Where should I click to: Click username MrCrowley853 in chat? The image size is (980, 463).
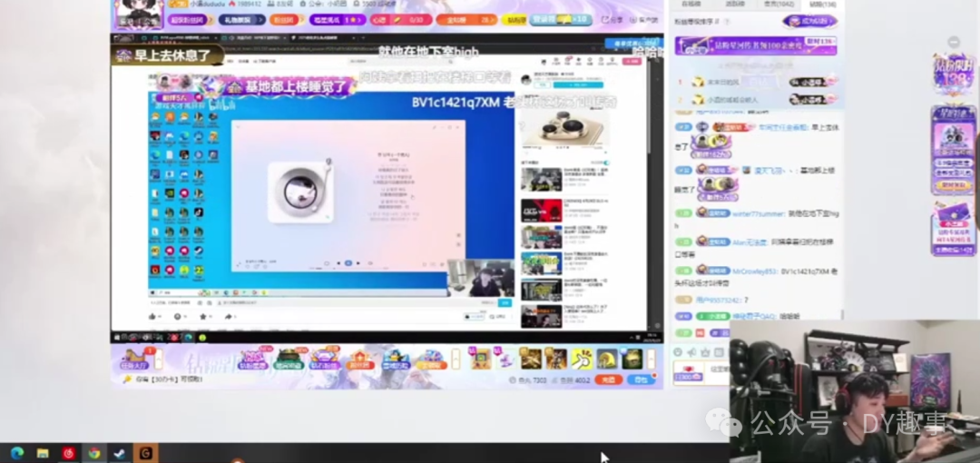755,271
